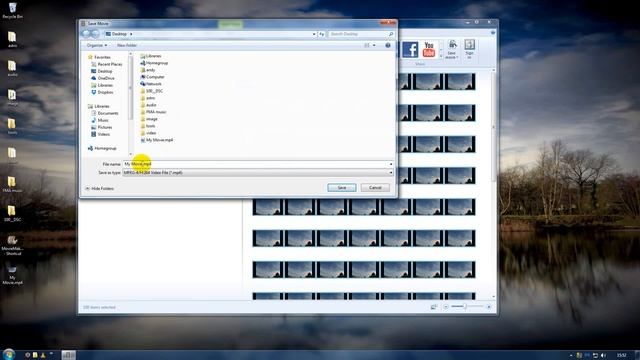Select the 100_DSC folder icon on desktop
Viewport: 640px width, 360px height.
click(x=12, y=213)
